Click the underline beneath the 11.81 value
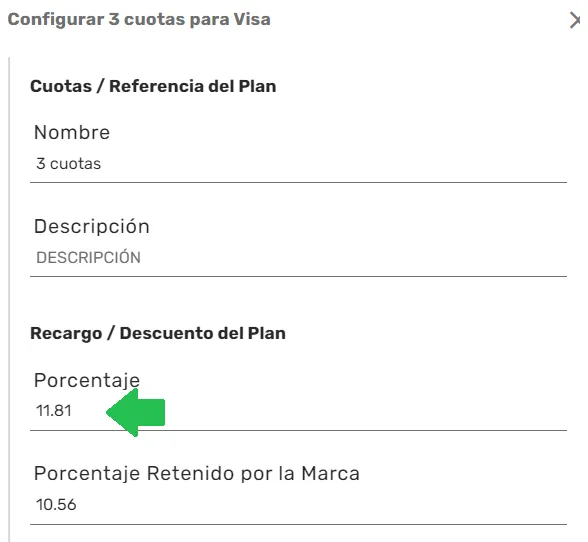Viewport: 588px width, 542px height. point(298,431)
